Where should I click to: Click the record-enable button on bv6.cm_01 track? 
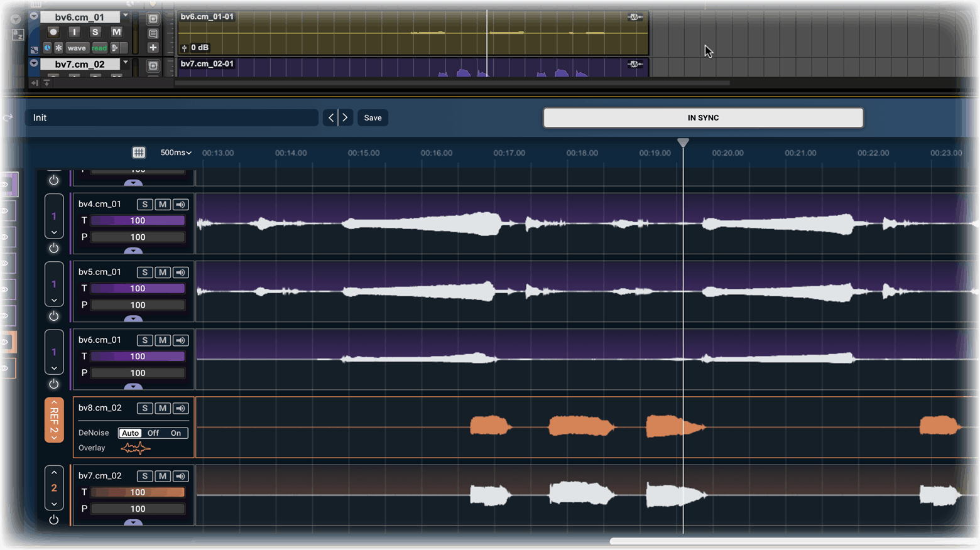pyautogui.click(x=53, y=32)
